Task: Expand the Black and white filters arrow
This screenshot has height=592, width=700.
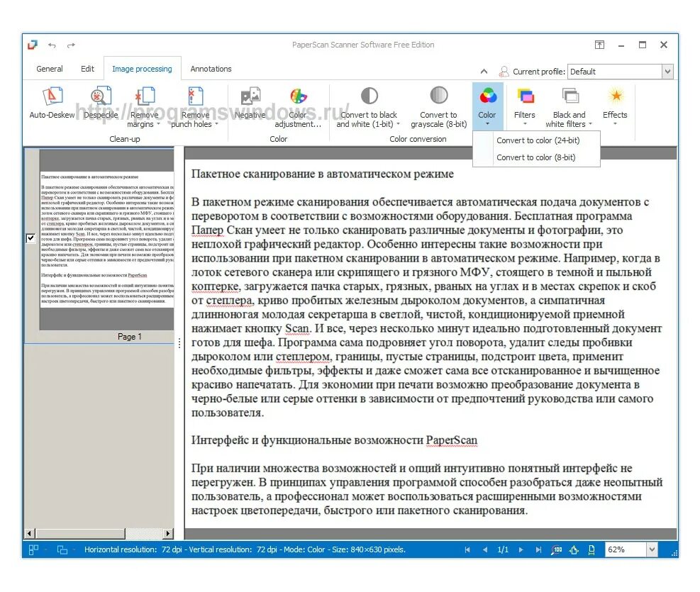Action: coord(590,124)
